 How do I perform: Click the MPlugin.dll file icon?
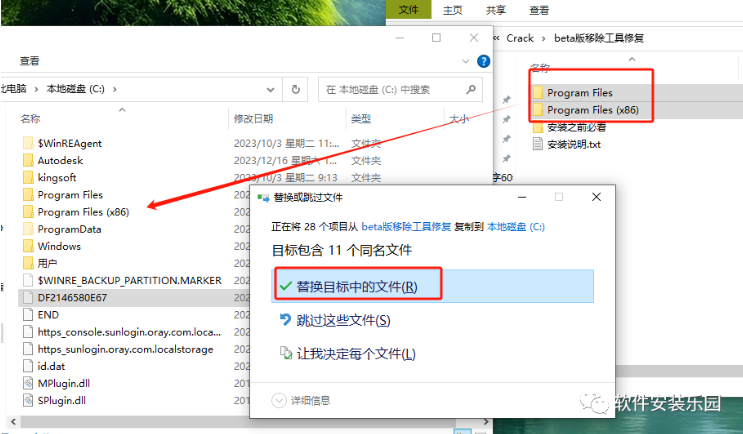tap(27, 383)
